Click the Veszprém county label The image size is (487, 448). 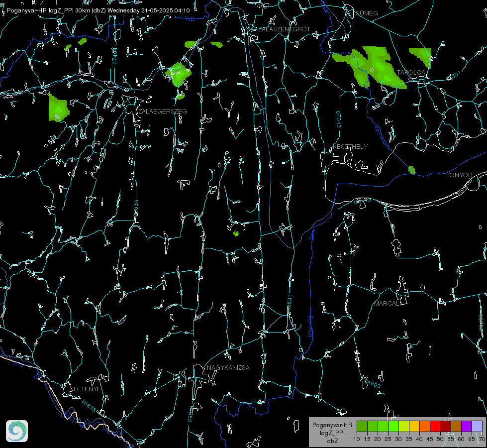382,136
